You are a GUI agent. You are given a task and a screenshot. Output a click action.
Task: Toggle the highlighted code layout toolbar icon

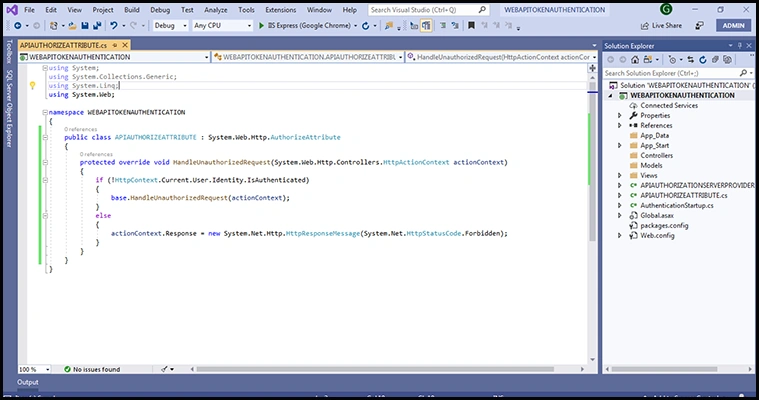pyautogui.click(x=426, y=26)
